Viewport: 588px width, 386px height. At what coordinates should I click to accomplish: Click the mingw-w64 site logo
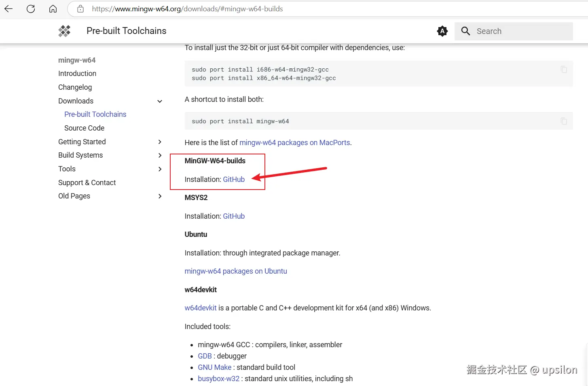pos(64,31)
